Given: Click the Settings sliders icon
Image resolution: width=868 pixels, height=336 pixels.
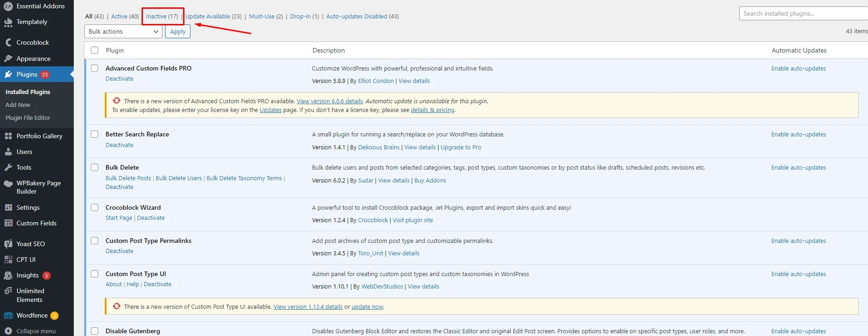Looking at the screenshot, I should coord(8,207).
